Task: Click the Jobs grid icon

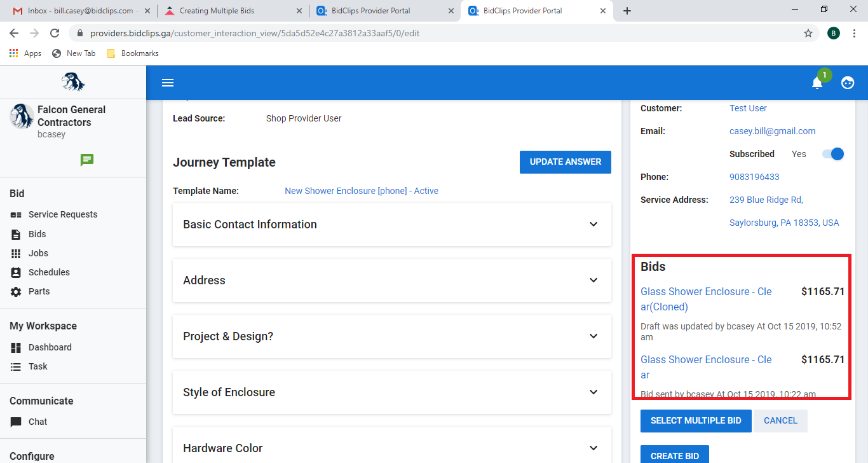Action: point(16,253)
